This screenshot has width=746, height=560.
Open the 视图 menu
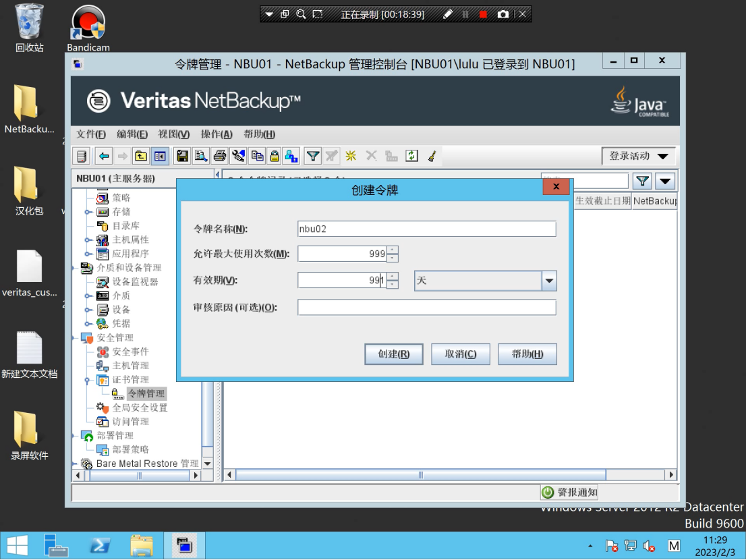point(173,134)
